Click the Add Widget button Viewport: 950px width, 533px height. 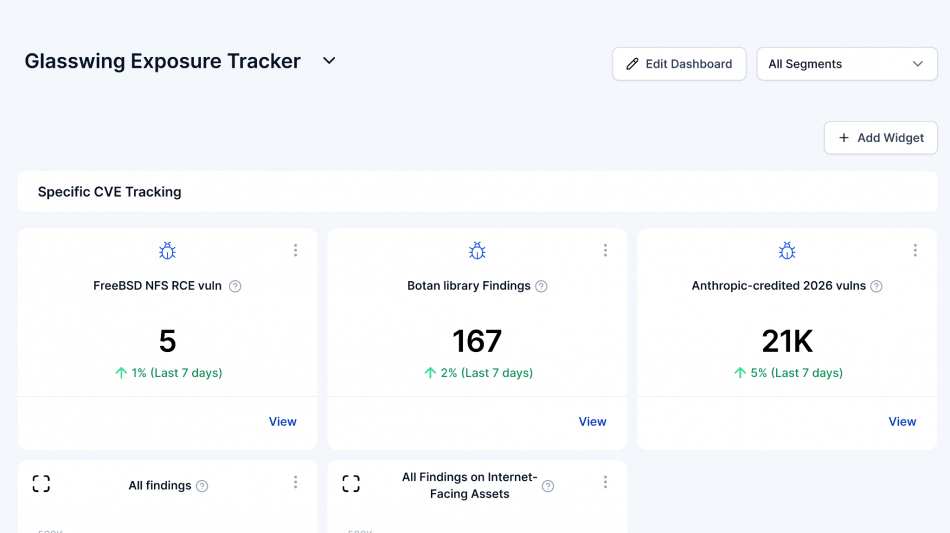click(x=880, y=138)
